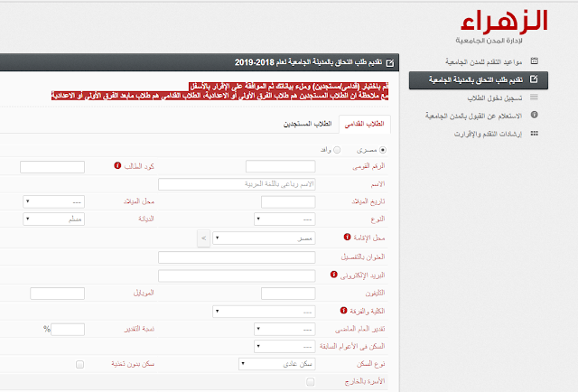Select the مصرى radio button

tap(383, 150)
